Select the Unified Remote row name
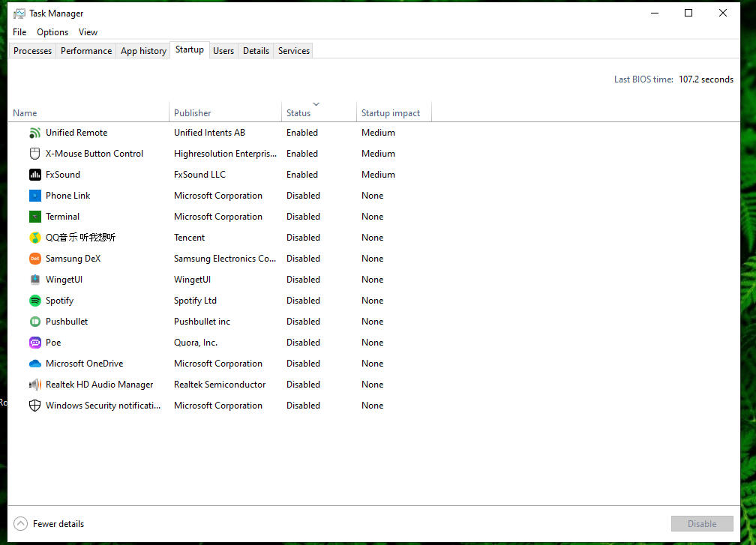This screenshot has height=545, width=756. point(76,133)
